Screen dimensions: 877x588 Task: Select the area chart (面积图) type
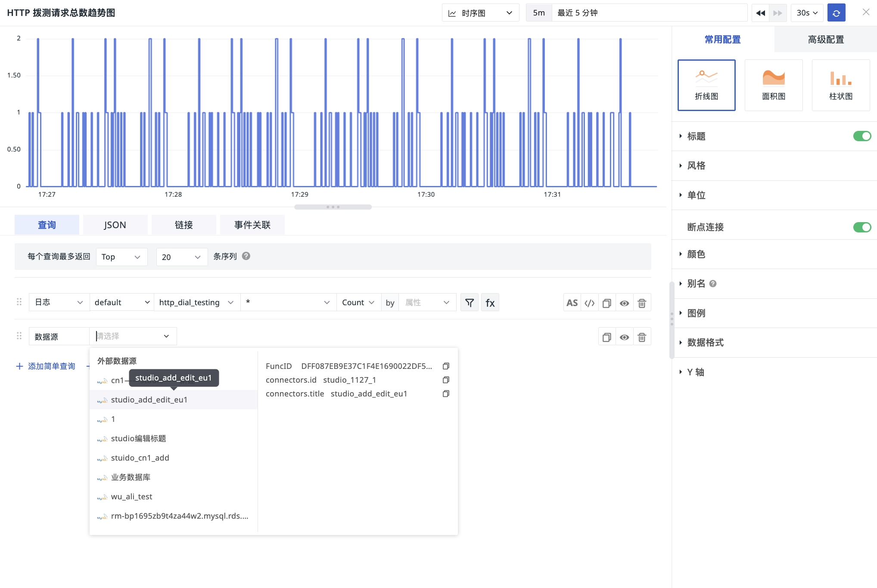point(774,85)
